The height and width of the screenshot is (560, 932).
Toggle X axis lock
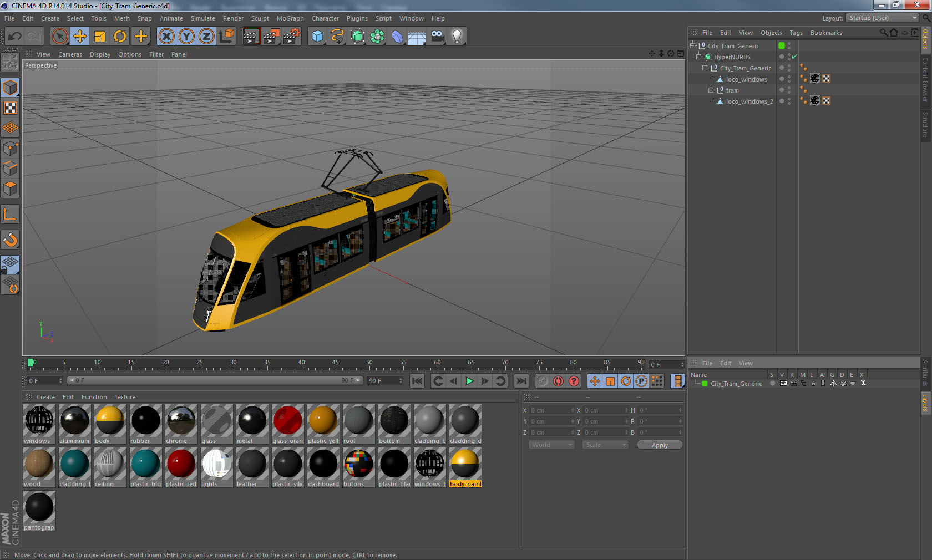166,37
